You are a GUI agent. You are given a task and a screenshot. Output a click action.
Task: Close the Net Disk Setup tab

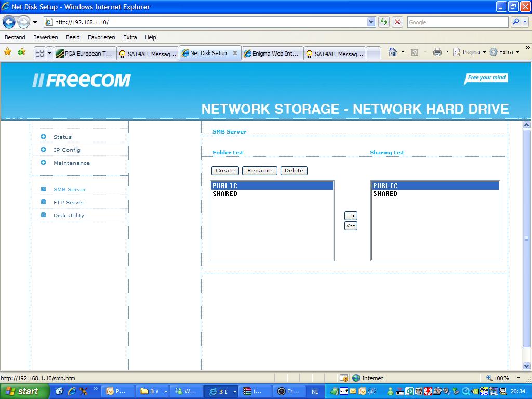pos(235,53)
